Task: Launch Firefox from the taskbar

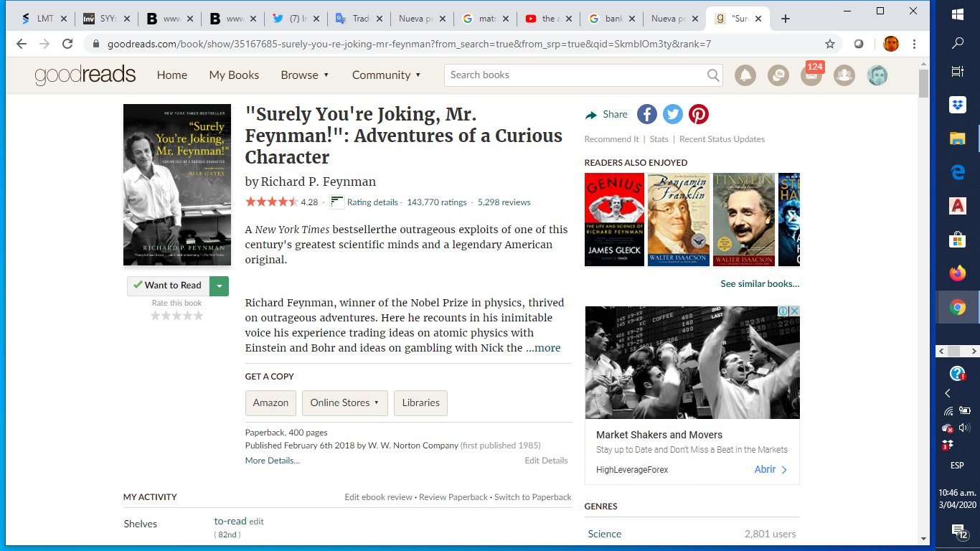Action: (x=958, y=273)
